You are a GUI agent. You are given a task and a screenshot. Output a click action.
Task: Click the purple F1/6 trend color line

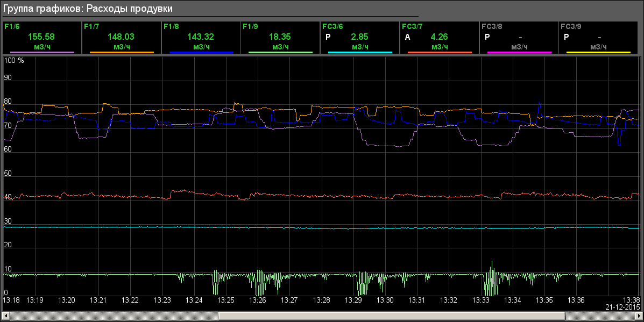pos(42,53)
